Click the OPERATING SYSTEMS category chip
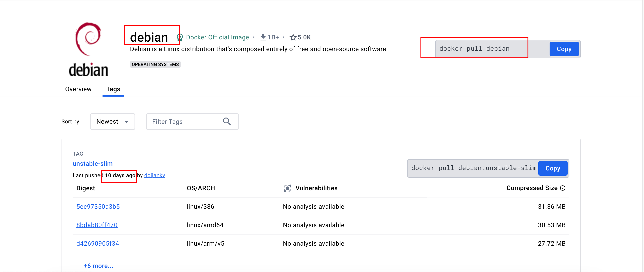Image resolution: width=644 pixels, height=272 pixels. (155, 64)
